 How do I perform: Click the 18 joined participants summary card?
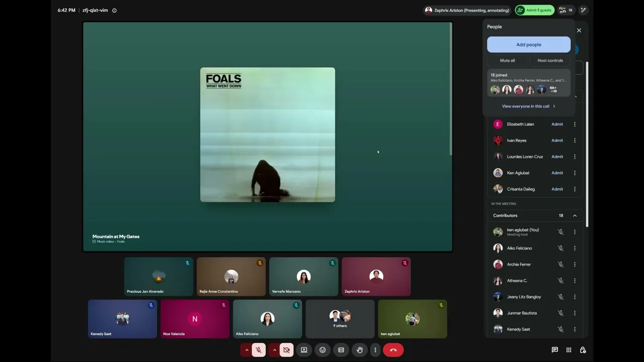(529, 83)
